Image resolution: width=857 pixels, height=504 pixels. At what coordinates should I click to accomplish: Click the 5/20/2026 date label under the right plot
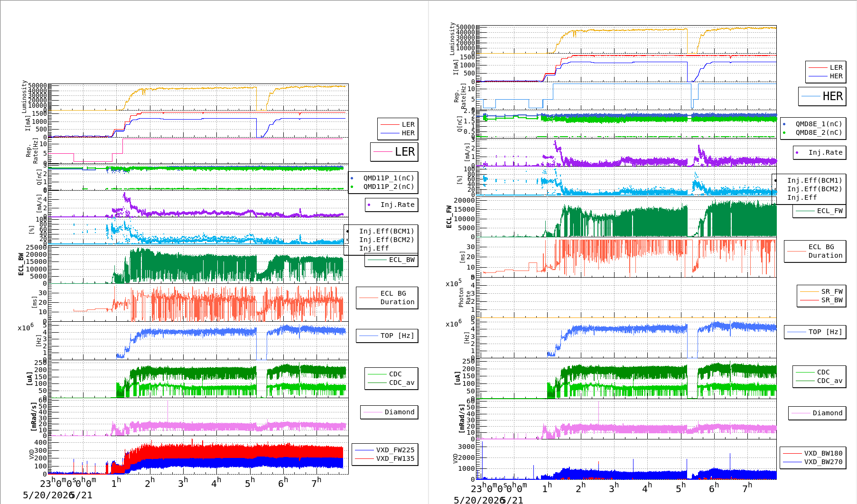coord(478,500)
